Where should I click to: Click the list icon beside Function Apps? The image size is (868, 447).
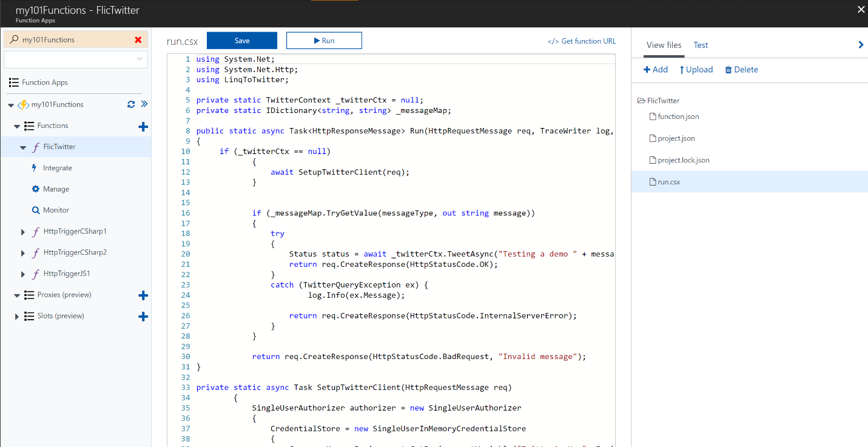(x=13, y=82)
